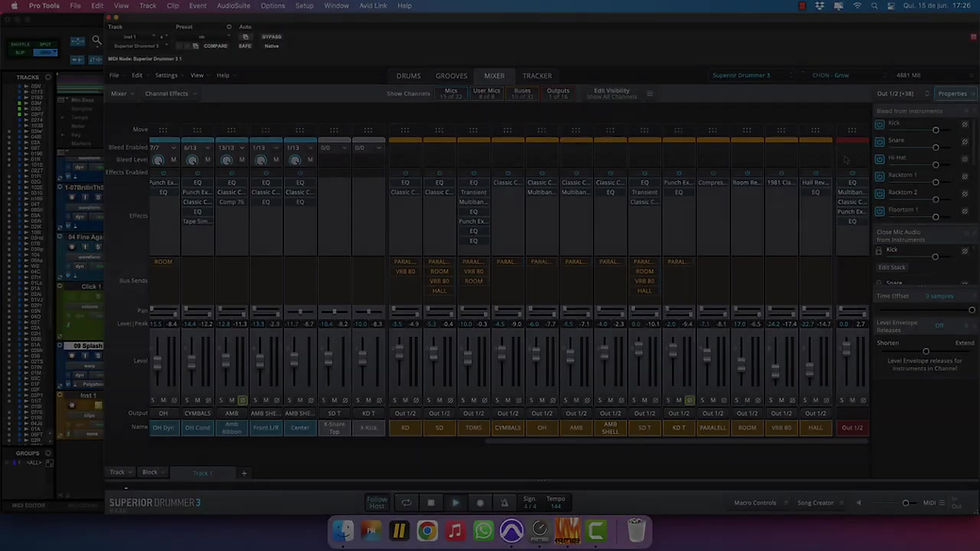Open Bleed Enabled 7/7 dropdown on OH Dyn
The image size is (980, 551).
(163, 148)
